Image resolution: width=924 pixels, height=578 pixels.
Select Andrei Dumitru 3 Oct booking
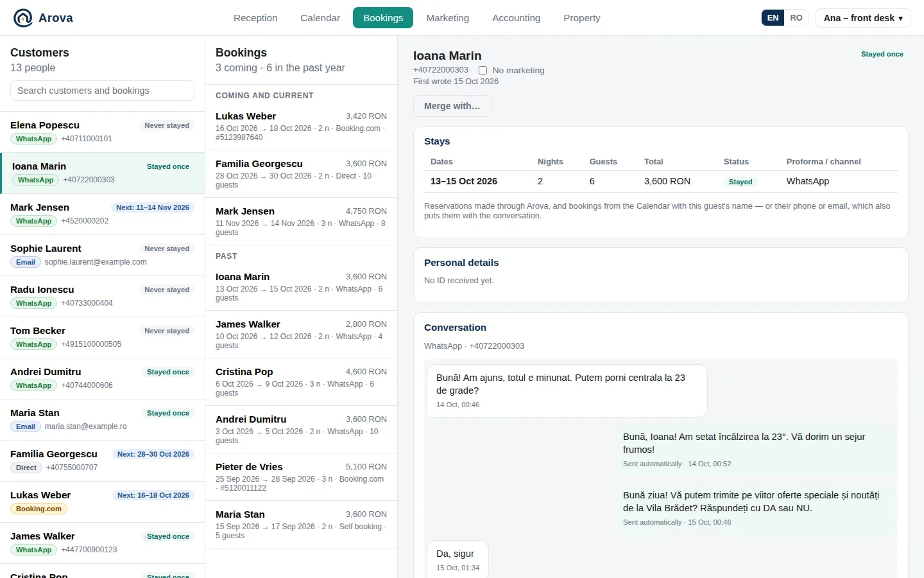point(301,430)
